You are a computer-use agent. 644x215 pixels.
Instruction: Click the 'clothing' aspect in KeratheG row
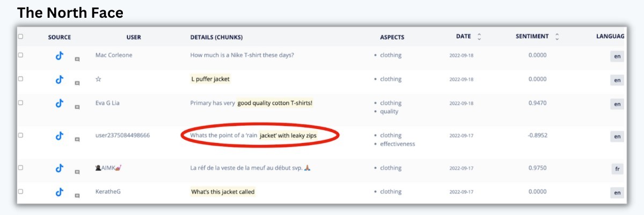[x=391, y=191]
